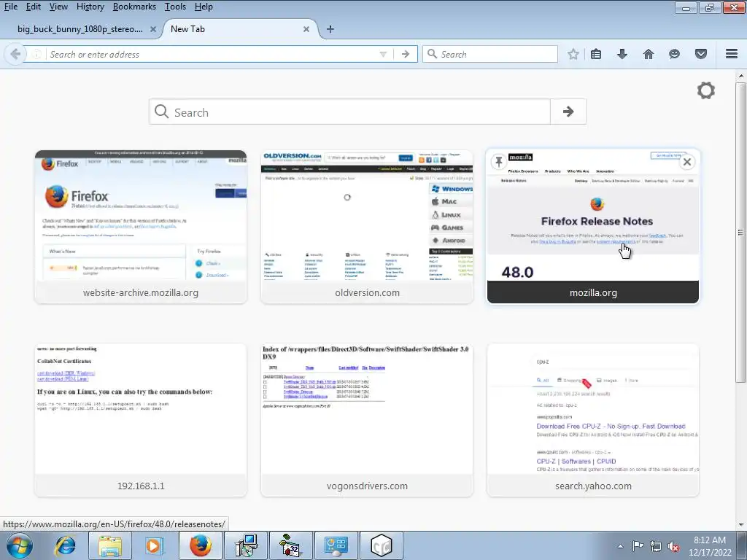Show bookmarks list icon

[x=596, y=54]
